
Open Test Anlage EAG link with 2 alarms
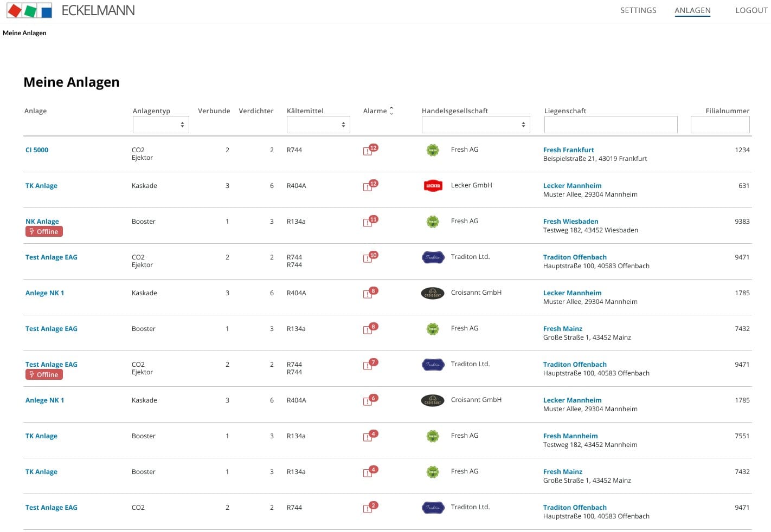52,508
